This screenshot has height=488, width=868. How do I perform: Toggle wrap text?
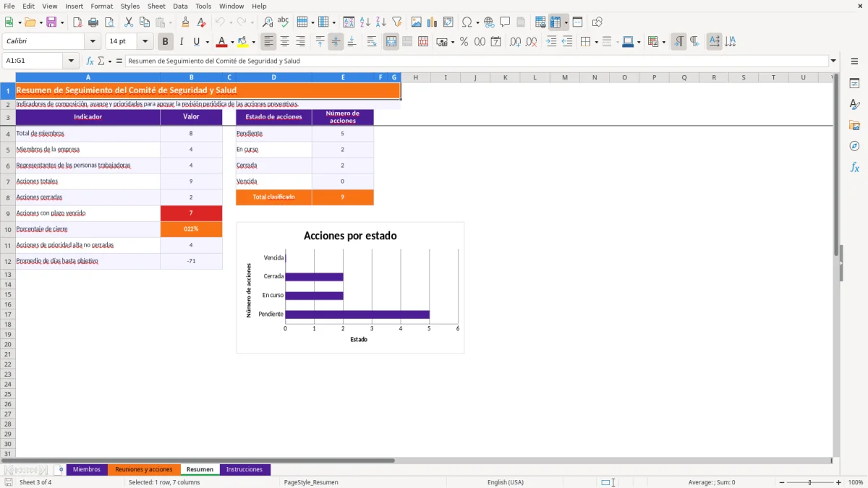tap(372, 42)
